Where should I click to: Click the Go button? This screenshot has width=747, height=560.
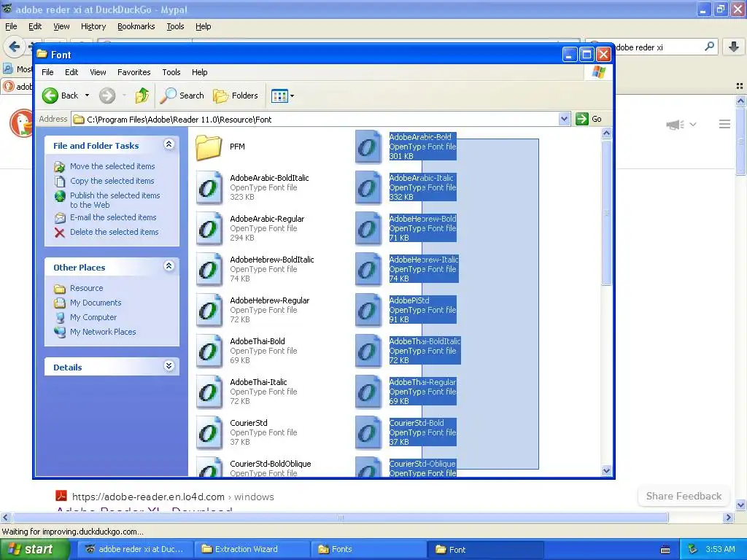click(589, 119)
